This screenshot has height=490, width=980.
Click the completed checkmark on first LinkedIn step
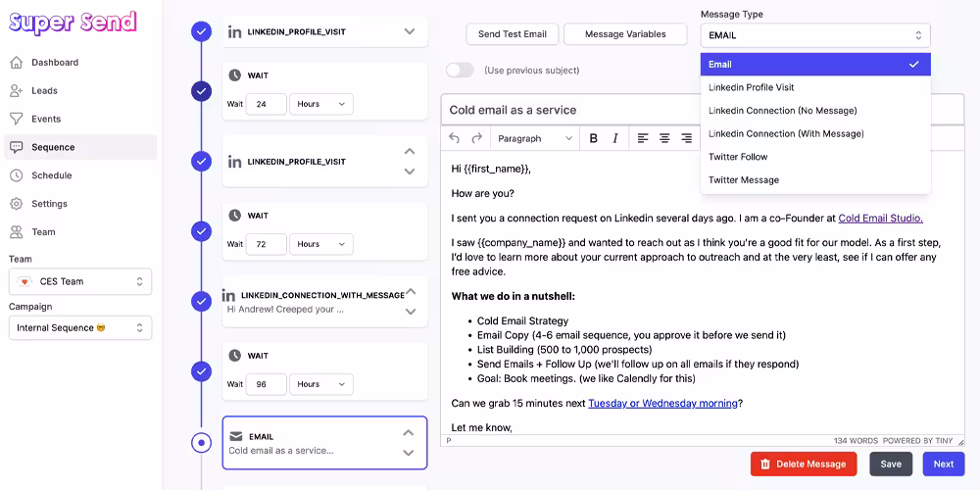click(202, 32)
